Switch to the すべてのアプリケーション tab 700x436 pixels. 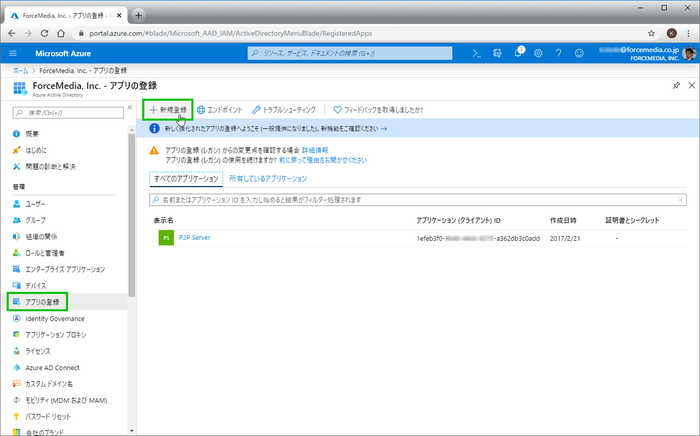pyautogui.click(x=186, y=179)
